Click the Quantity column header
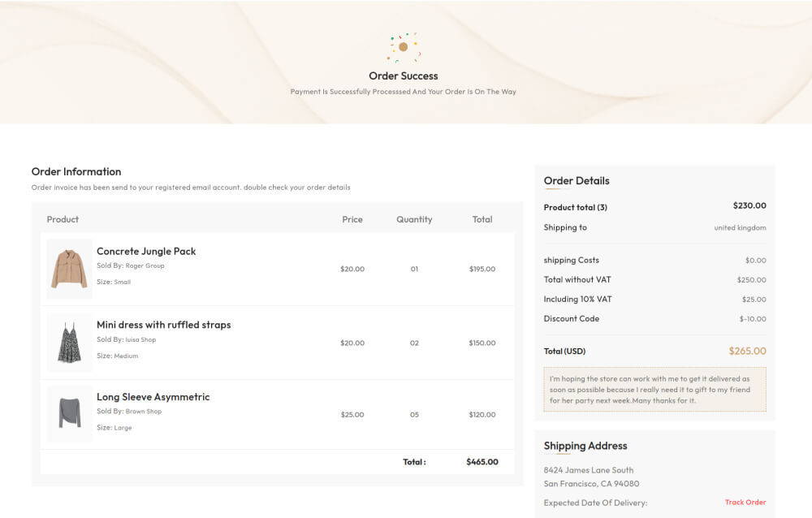The height and width of the screenshot is (518, 812). 414,219
